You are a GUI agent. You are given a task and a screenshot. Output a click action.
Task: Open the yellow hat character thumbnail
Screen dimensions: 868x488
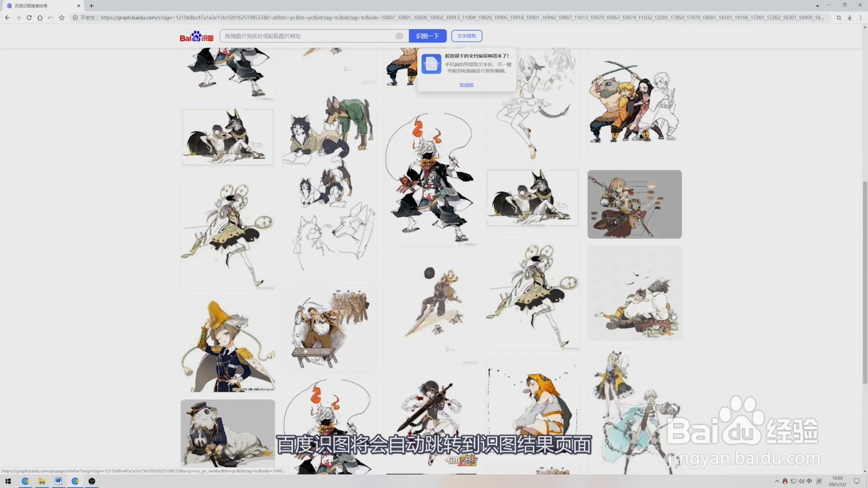click(228, 345)
